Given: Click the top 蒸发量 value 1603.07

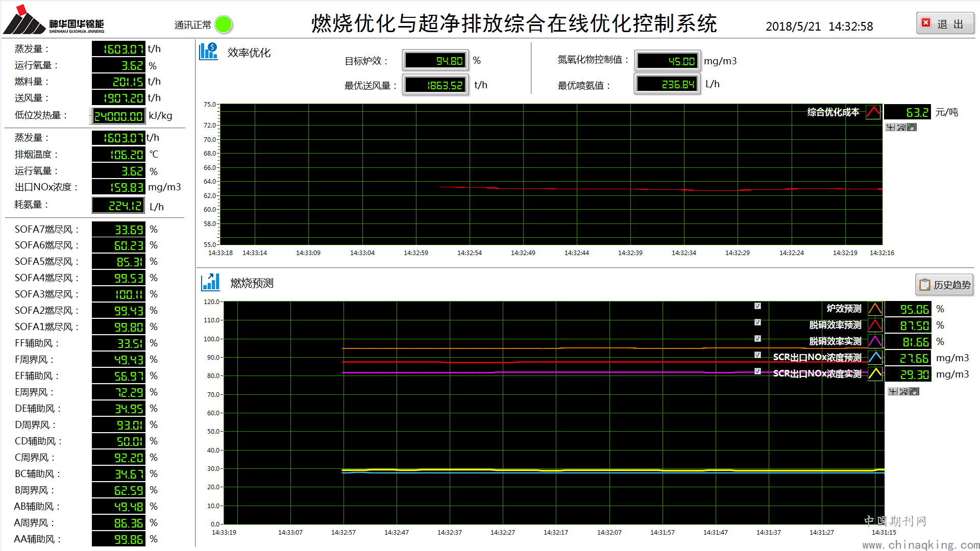Looking at the screenshot, I should (118, 49).
